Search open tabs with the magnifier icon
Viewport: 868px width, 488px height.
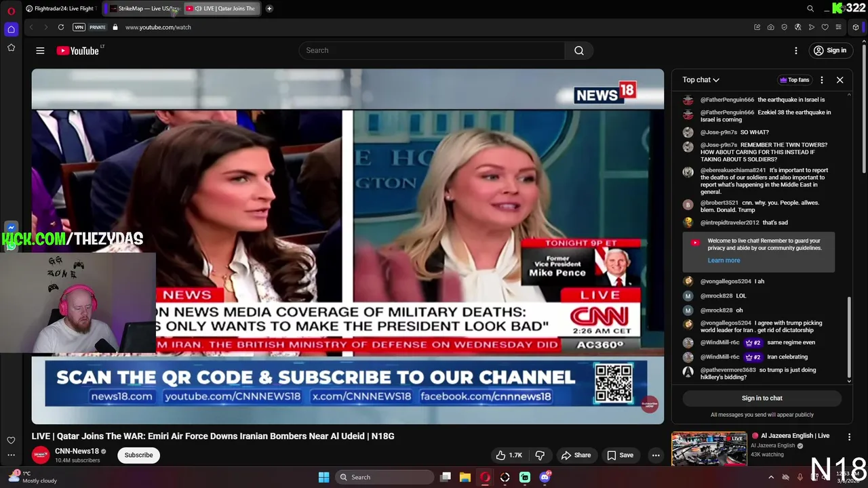[810, 8]
